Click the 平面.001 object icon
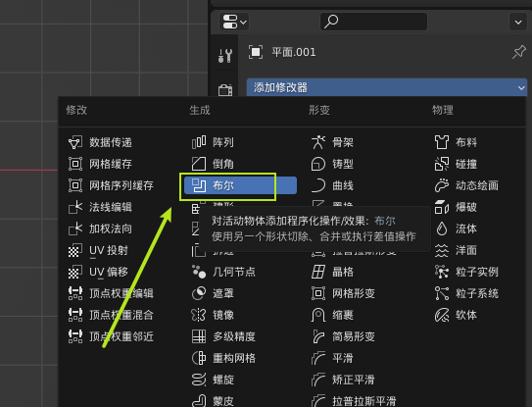 pos(256,52)
